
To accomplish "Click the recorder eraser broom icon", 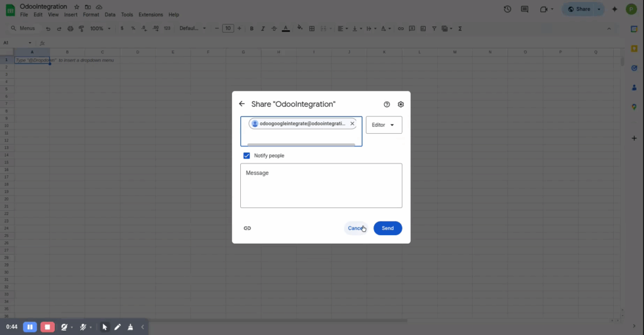I will [130, 327].
